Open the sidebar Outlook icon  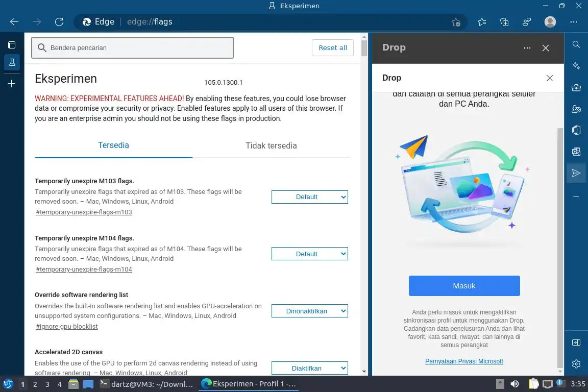[x=576, y=152]
